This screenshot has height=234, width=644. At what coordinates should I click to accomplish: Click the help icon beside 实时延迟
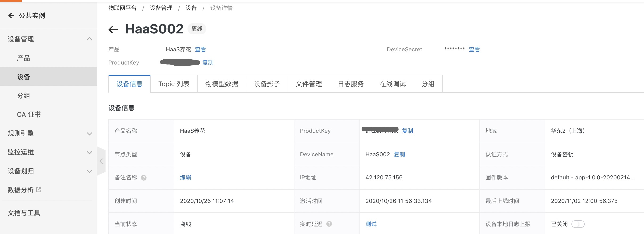(329, 224)
